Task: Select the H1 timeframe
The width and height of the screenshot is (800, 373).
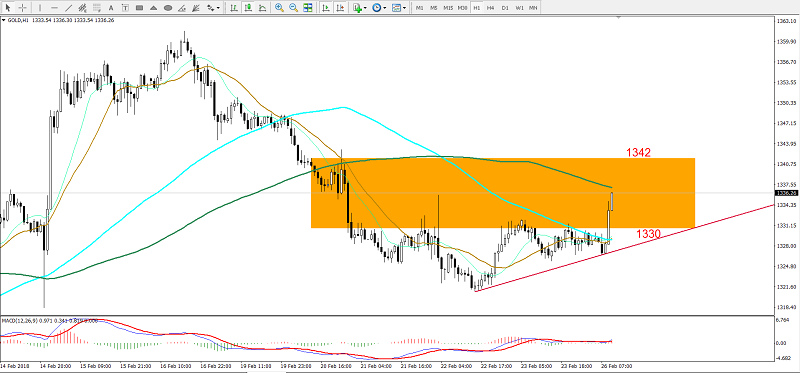Action: [477, 8]
